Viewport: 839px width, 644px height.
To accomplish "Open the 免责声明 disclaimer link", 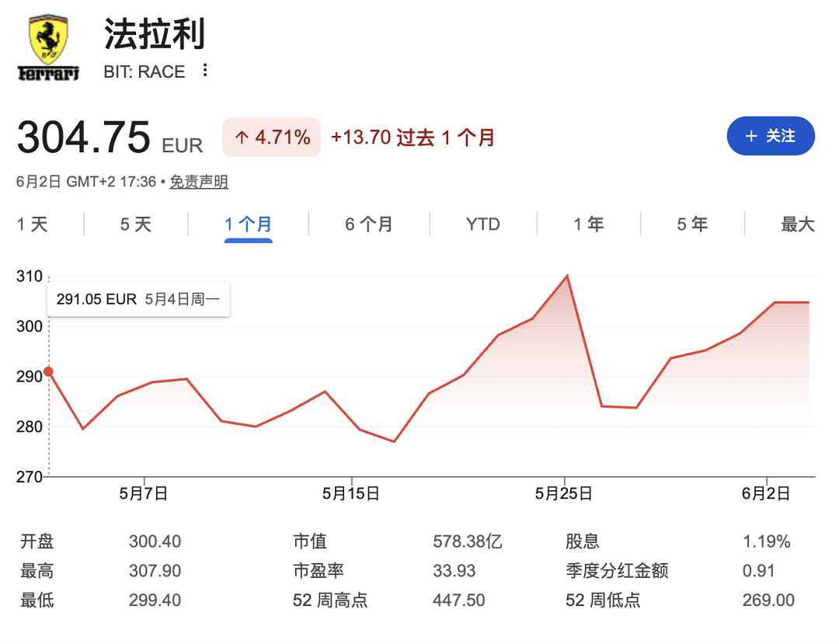I will tap(199, 182).
